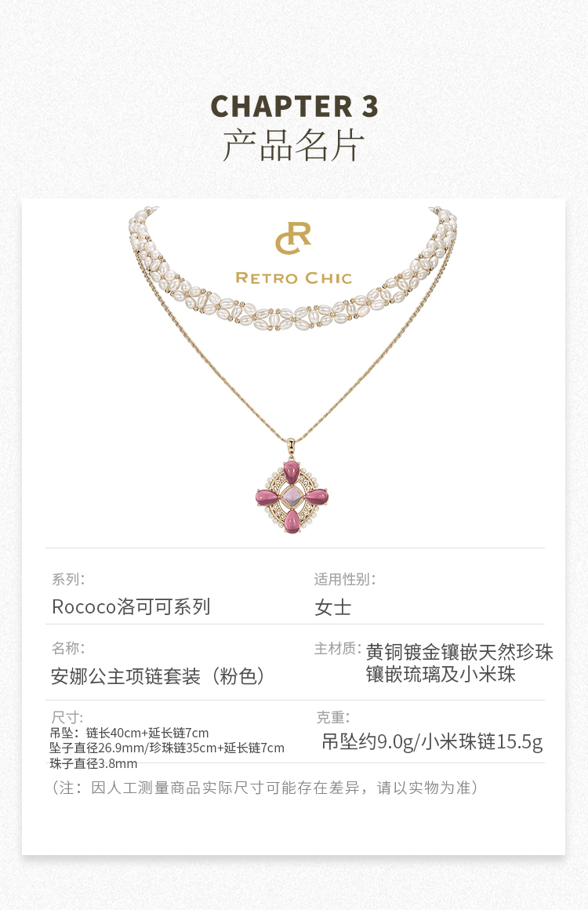The image size is (588, 910).
Task: Click the 主材质 material label
Action: (337, 648)
